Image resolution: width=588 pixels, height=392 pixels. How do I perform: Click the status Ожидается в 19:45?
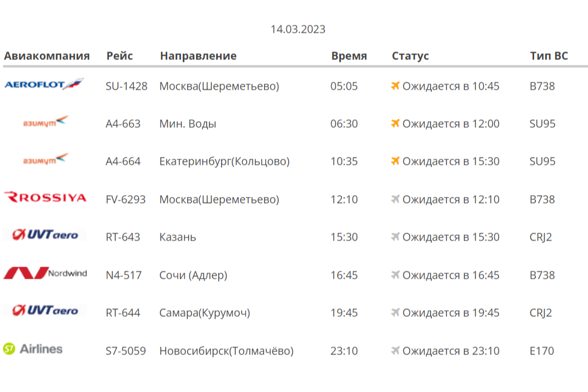pyautogui.click(x=451, y=313)
